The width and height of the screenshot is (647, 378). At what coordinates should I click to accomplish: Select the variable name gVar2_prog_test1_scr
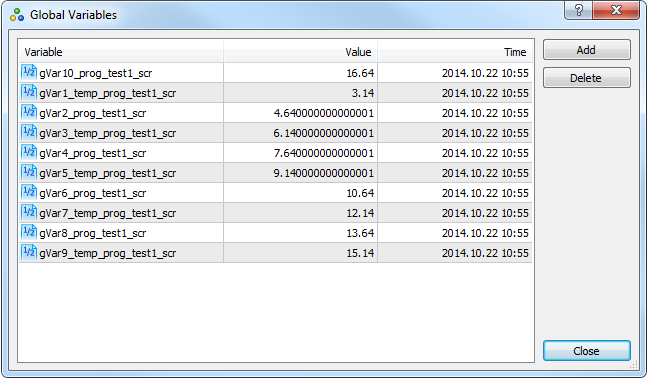(93, 113)
